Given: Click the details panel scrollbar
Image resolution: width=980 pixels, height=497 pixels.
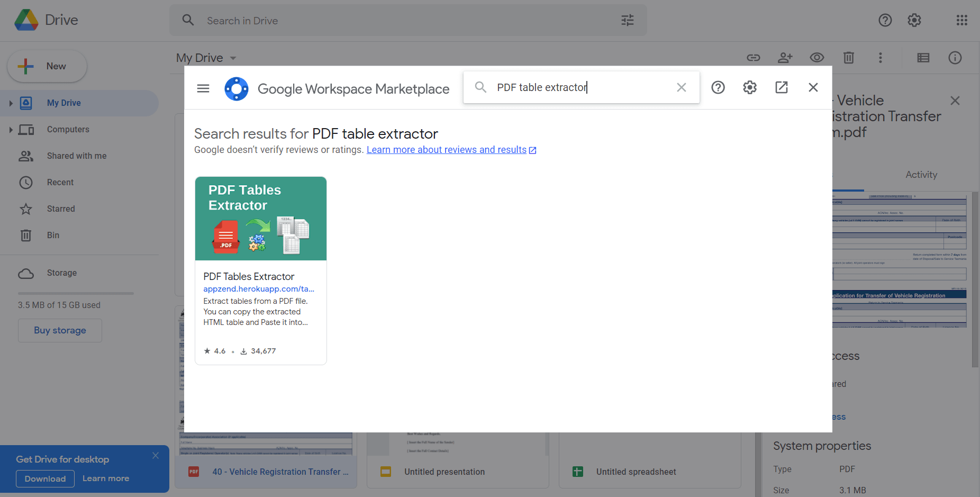Looking at the screenshot, I should point(975,279).
